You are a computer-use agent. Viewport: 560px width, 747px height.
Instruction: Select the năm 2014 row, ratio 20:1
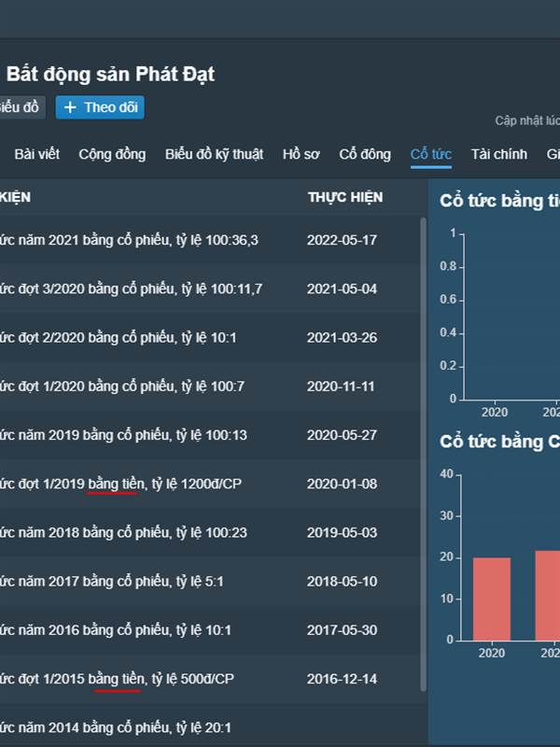tap(209, 726)
